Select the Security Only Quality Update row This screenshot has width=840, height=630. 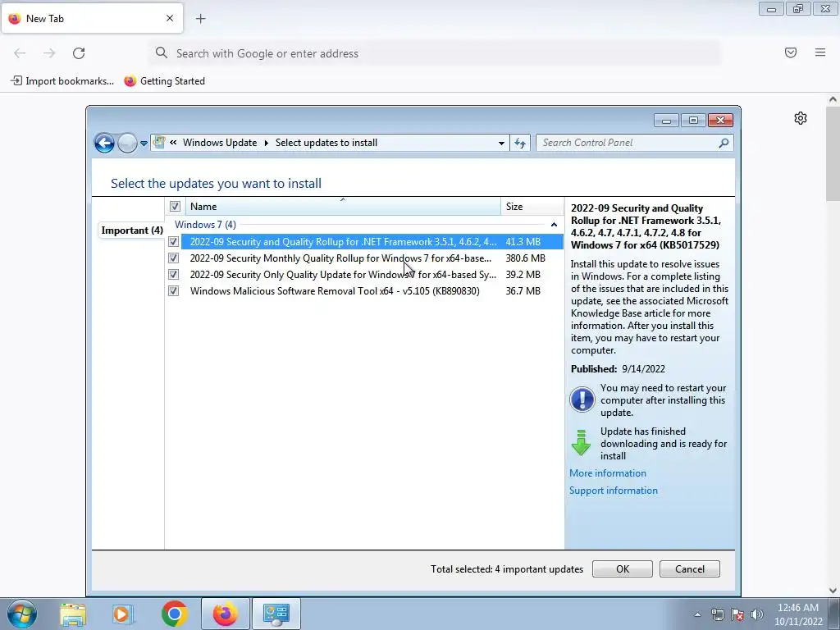pos(372,274)
